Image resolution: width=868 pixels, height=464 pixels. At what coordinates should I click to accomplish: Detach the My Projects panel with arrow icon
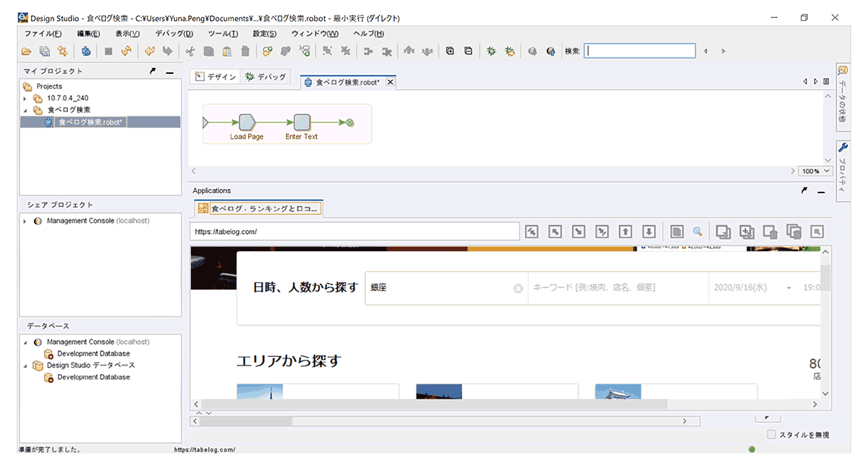[x=153, y=71]
